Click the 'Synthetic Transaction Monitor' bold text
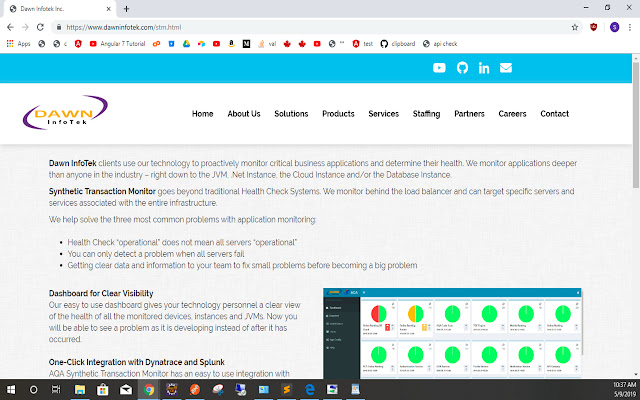640x400 pixels. pos(102,191)
